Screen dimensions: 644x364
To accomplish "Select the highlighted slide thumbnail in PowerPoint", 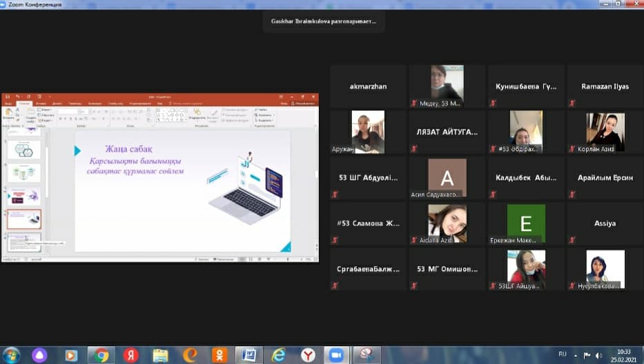I will coord(24,219).
